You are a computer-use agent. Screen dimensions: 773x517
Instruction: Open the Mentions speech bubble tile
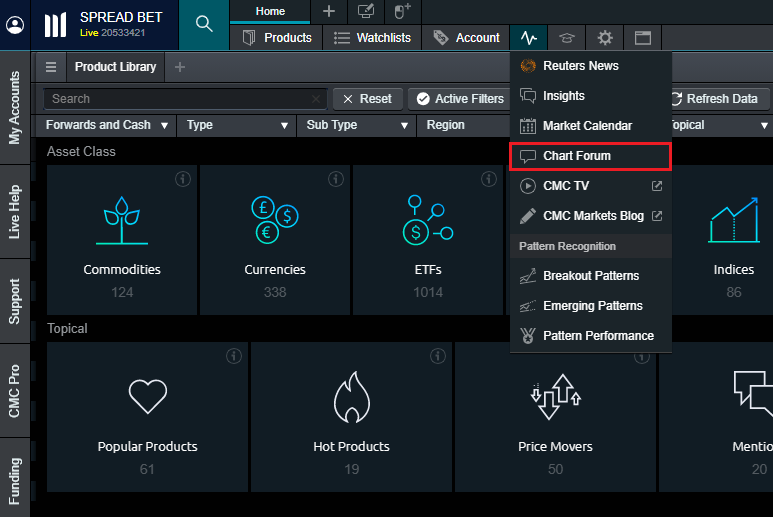point(716,417)
